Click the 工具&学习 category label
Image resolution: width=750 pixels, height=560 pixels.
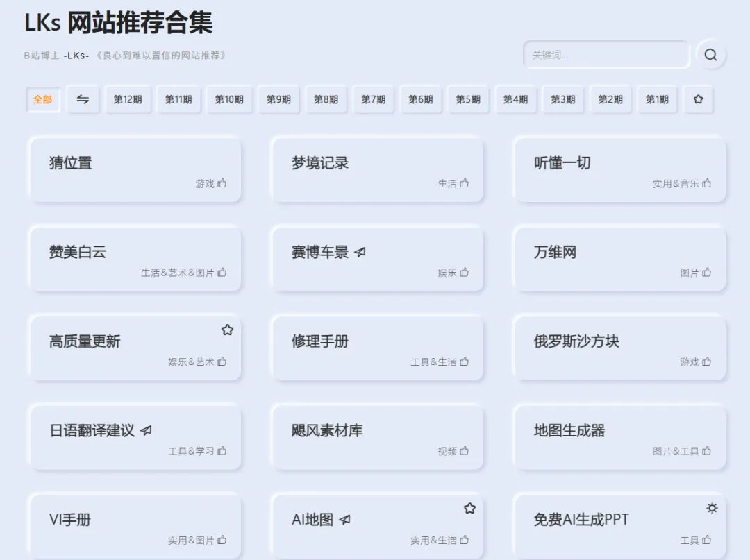point(191,451)
